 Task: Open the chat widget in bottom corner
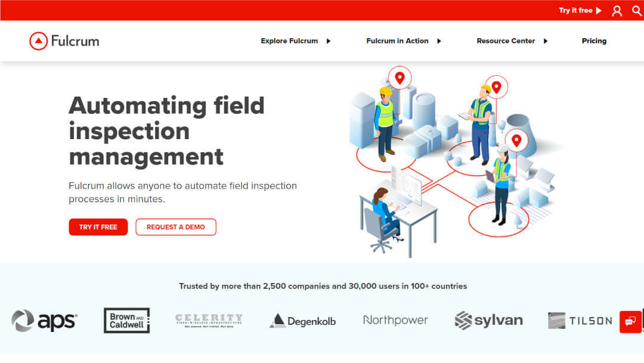(630, 321)
